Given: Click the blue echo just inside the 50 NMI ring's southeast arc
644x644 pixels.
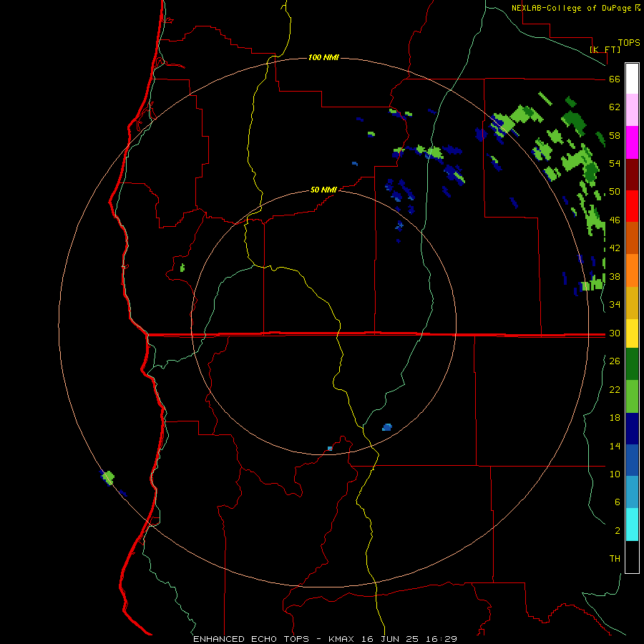Looking at the screenshot, I should 387,427.
